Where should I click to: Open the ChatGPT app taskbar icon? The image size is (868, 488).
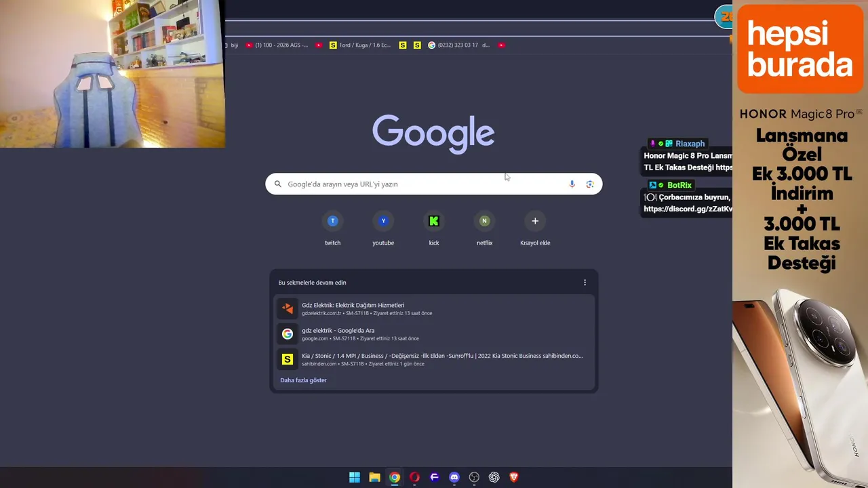tap(494, 477)
